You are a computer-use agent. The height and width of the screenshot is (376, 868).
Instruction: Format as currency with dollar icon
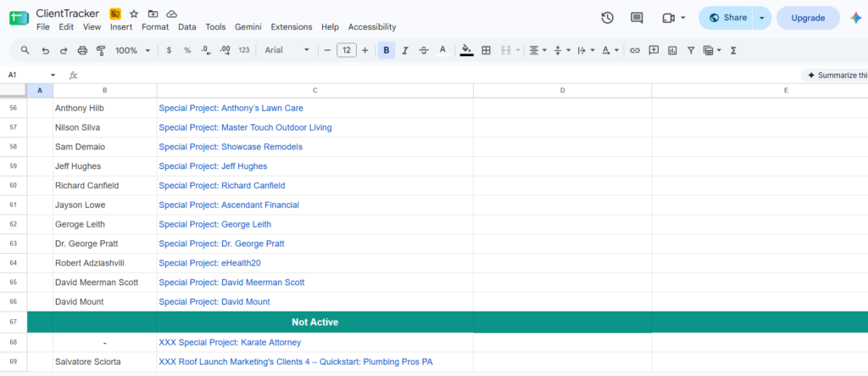[169, 50]
